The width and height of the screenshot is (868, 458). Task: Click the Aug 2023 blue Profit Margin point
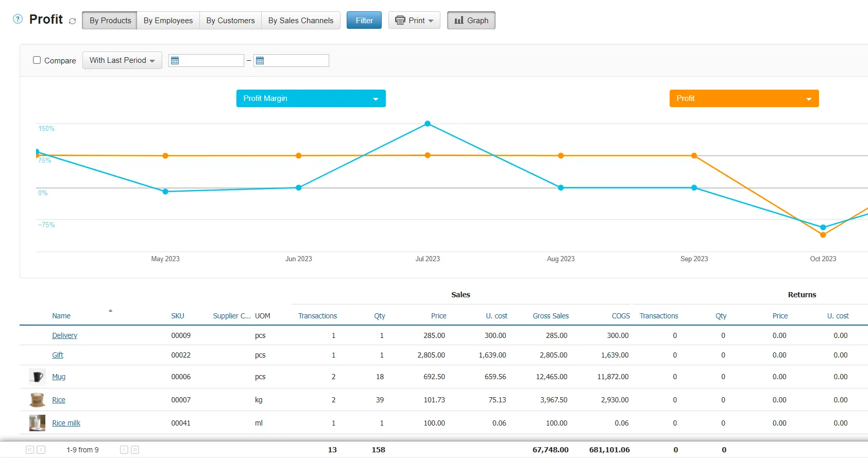(561, 188)
